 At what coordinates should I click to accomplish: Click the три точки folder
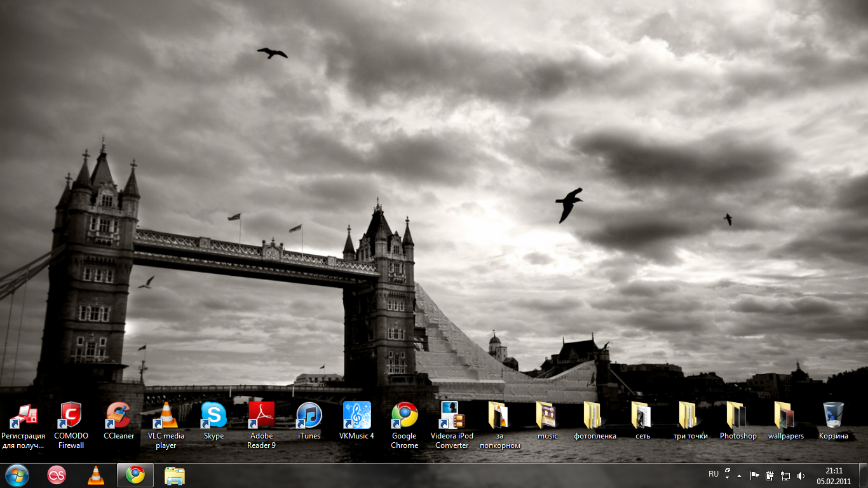(x=690, y=421)
